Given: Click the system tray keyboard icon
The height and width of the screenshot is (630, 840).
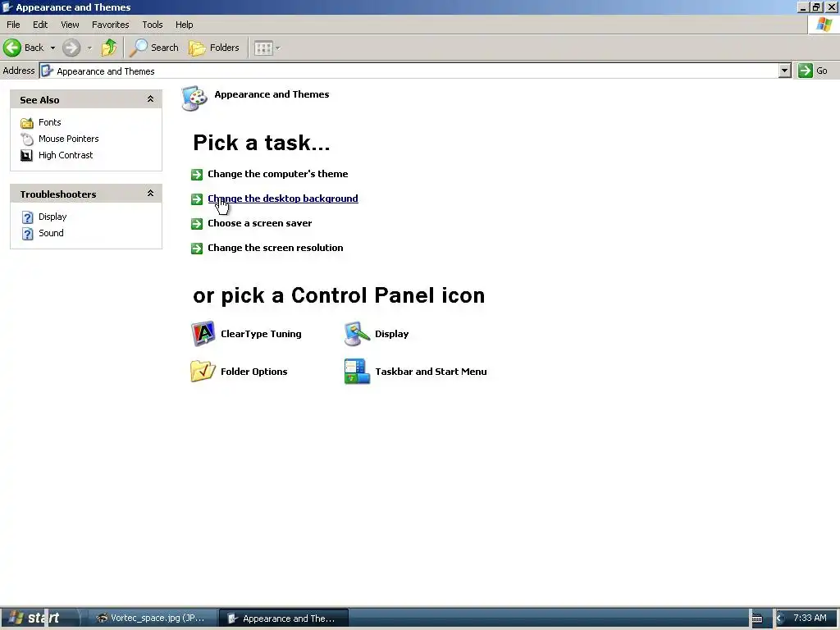Looking at the screenshot, I should [757, 619].
